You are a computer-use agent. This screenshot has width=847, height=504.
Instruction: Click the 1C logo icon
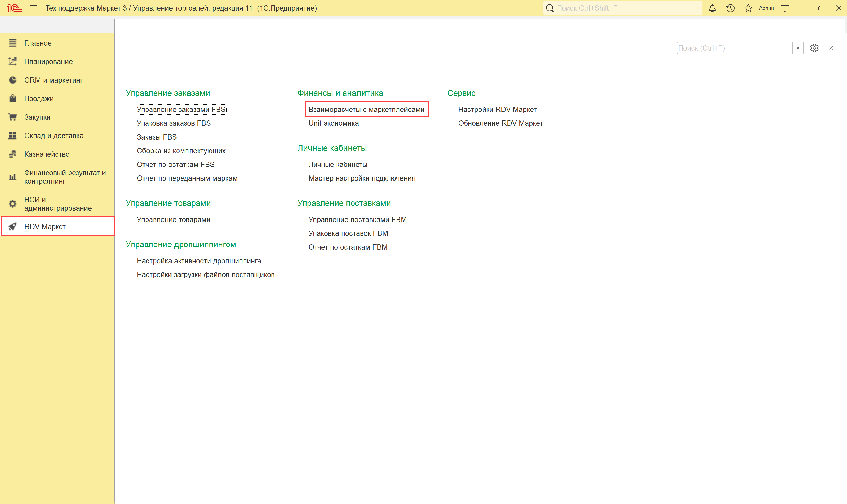(14, 8)
